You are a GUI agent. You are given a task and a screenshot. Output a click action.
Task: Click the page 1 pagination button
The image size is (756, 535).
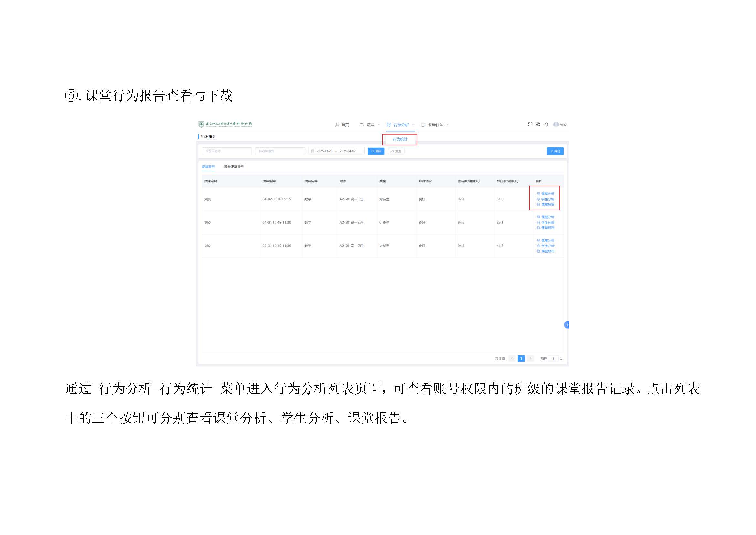tap(521, 358)
